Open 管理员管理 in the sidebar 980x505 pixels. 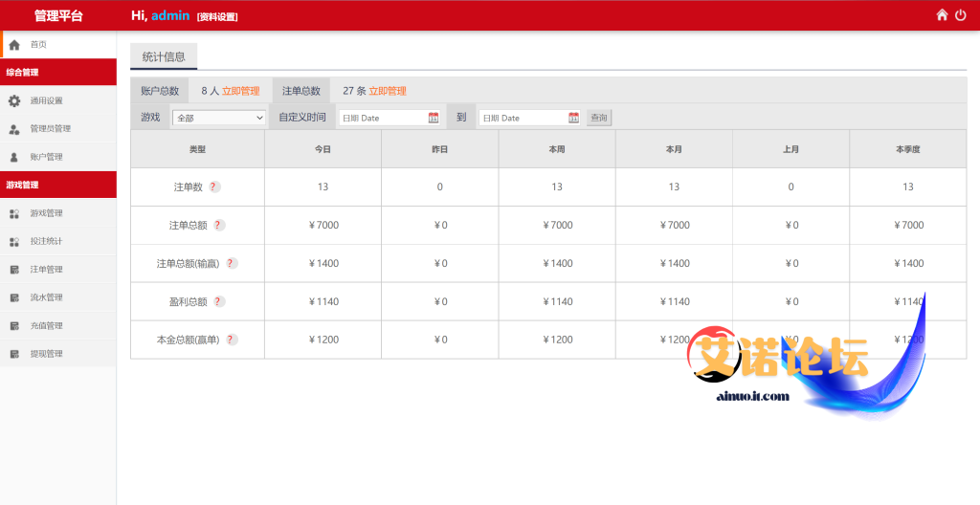click(50, 129)
